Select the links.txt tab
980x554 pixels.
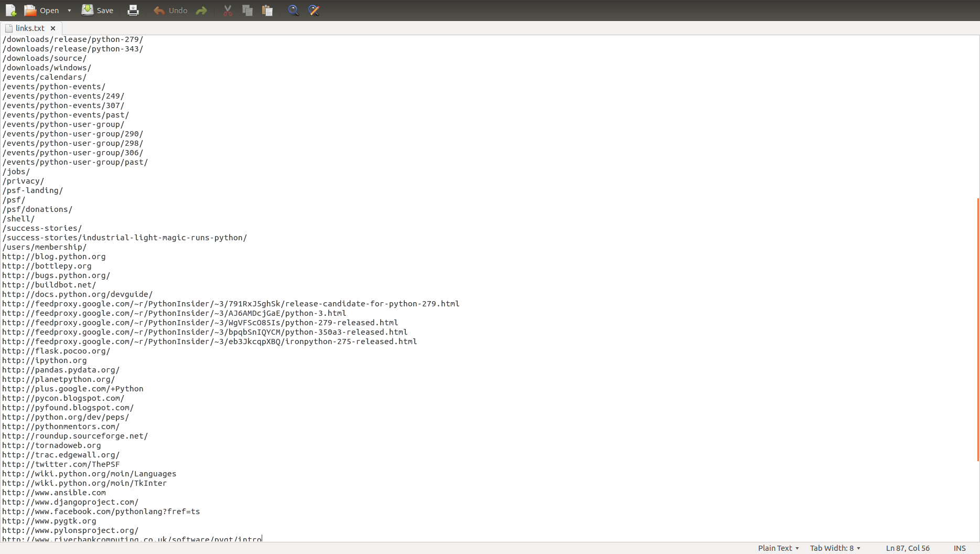[x=30, y=28]
